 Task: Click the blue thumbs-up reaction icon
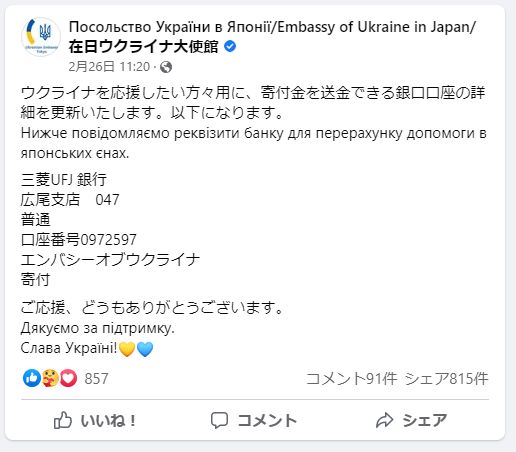pyautogui.click(x=32, y=378)
